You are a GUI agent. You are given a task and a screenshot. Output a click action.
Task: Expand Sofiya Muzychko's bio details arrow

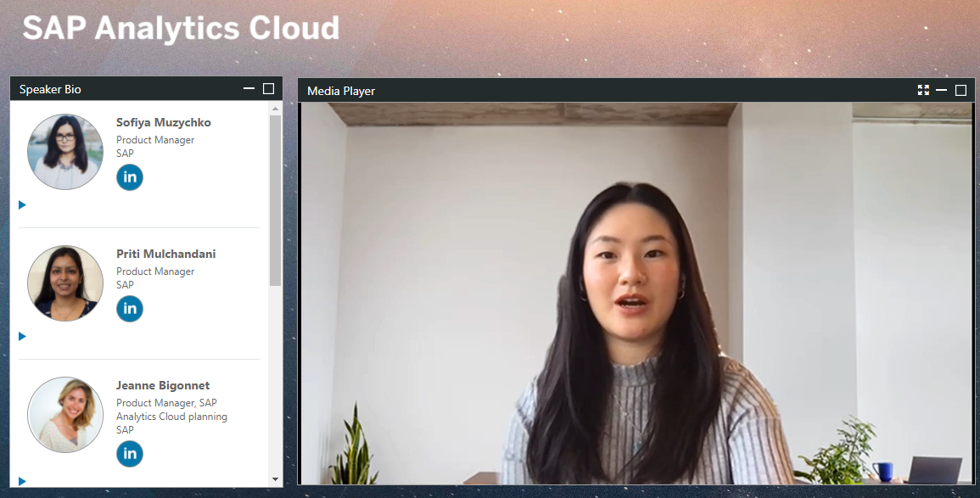(22, 204)
